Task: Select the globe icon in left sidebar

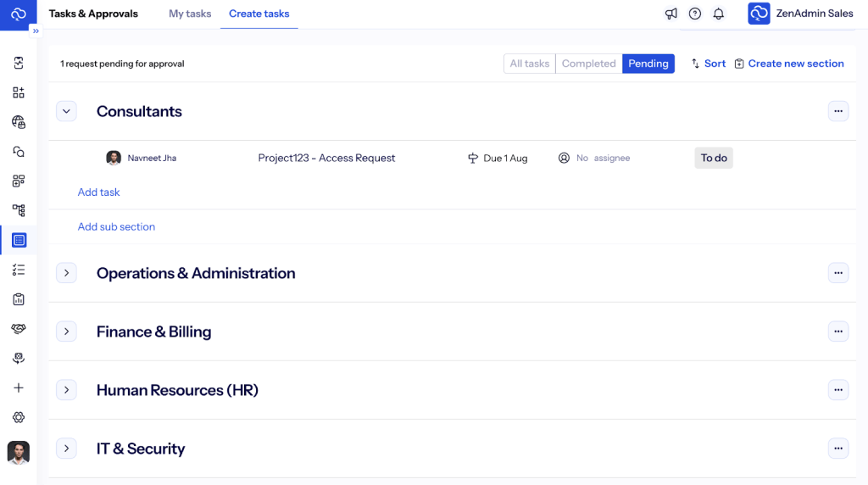Action: coord(19,122)
